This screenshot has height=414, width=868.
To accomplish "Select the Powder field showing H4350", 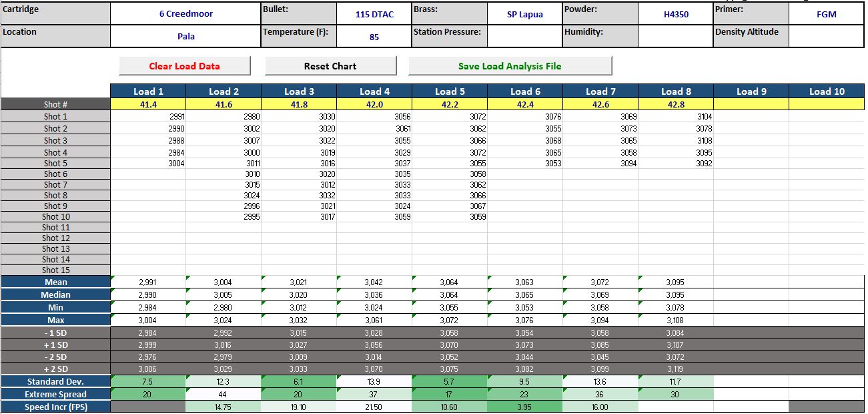I will click(x=676, y=13).
